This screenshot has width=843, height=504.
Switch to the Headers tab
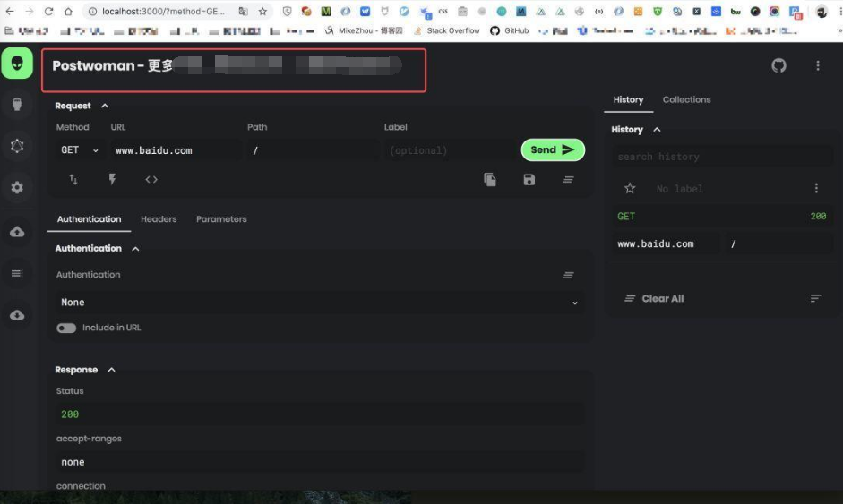pos(159,219)
